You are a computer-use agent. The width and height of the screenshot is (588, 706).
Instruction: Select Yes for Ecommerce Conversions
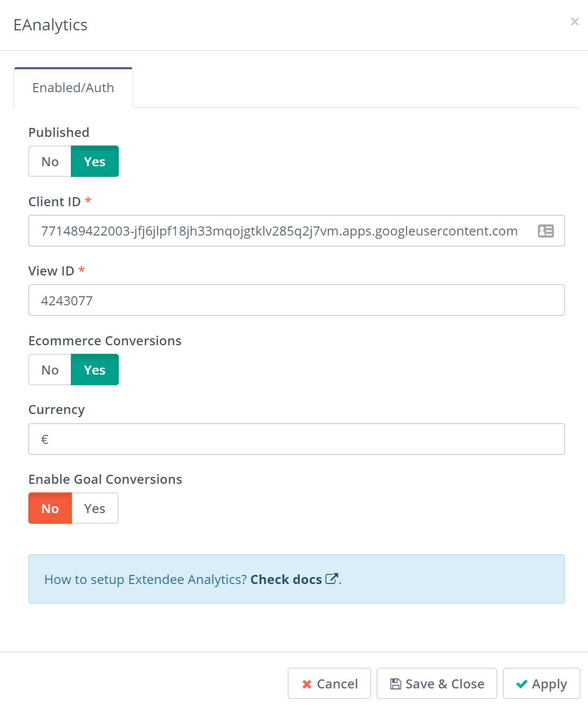click(95, 370)
